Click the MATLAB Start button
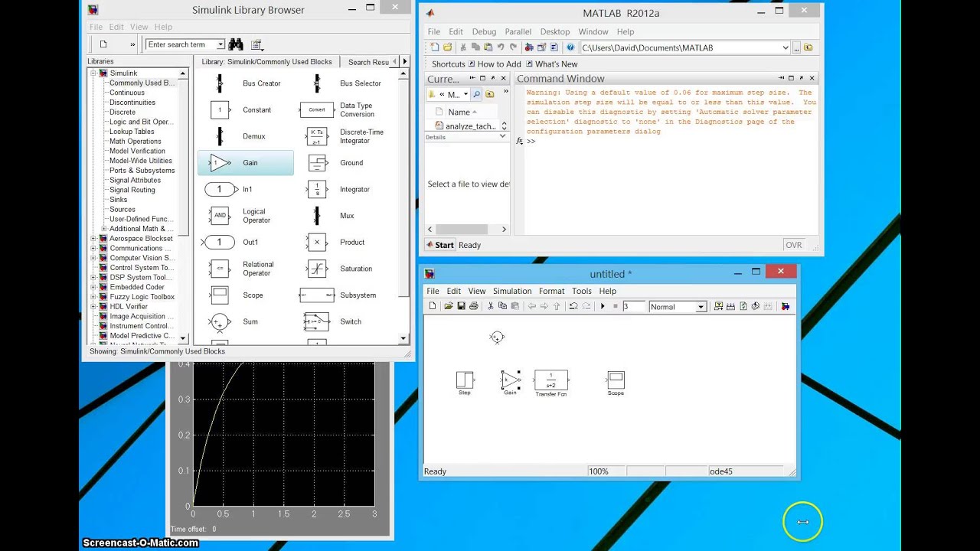 439,245
